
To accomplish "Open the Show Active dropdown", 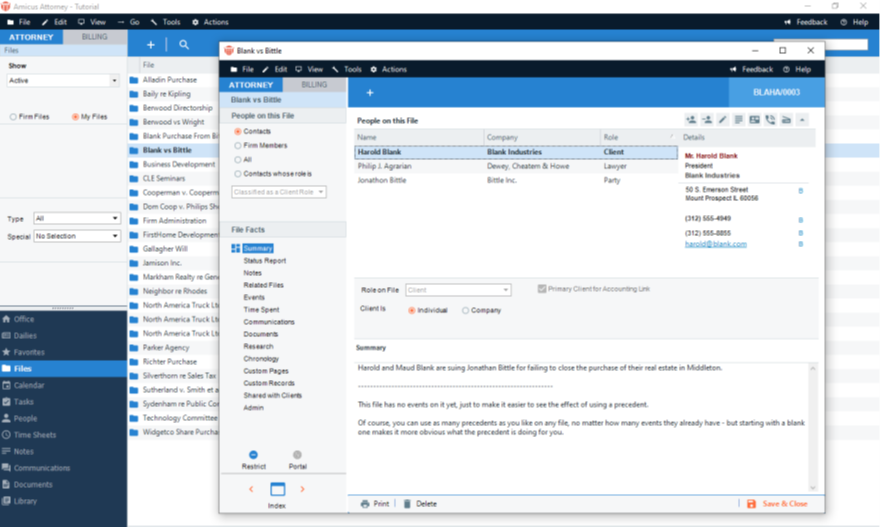I will (x=63, y=81).
